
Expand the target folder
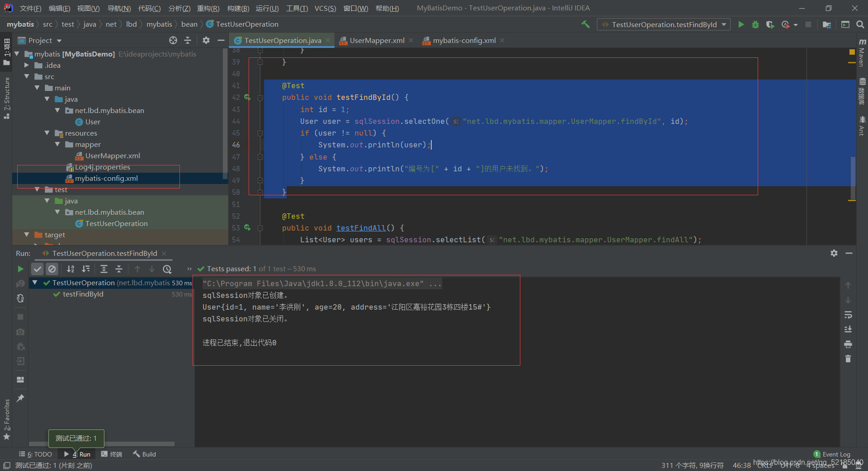click(x=27, y=235)
